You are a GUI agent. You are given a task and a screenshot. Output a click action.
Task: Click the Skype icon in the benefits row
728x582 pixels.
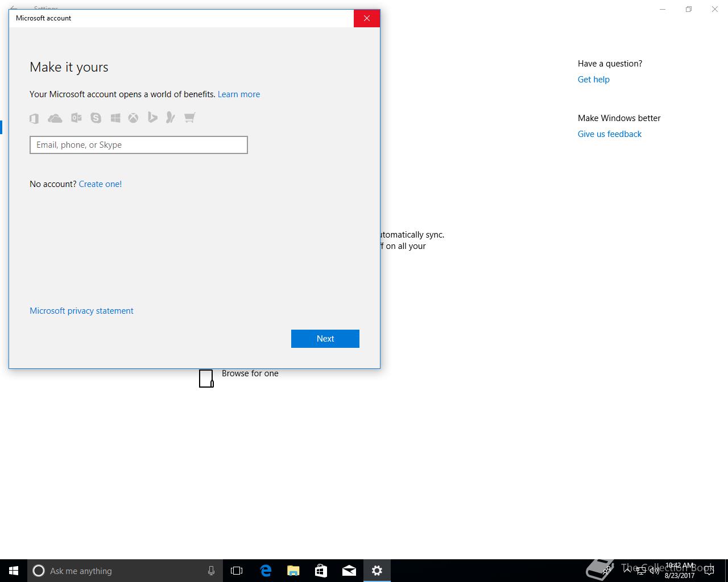(96, 118)
